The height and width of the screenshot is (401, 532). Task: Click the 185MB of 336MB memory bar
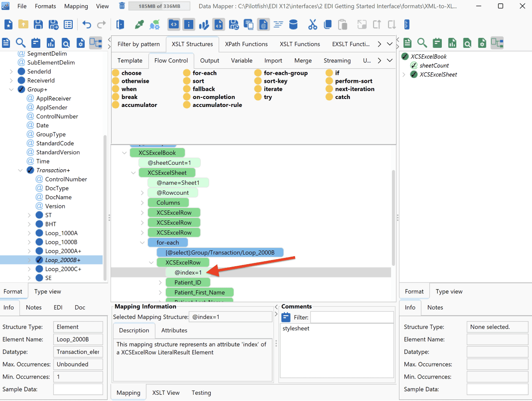(159, 6)
